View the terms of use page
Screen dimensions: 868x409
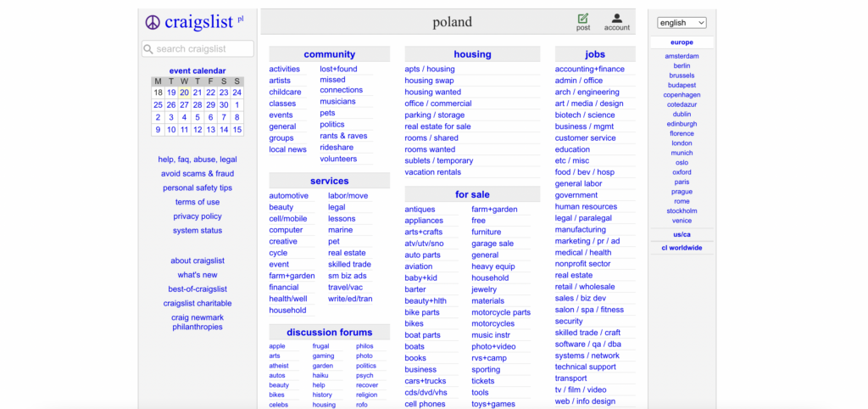point(198,202)
